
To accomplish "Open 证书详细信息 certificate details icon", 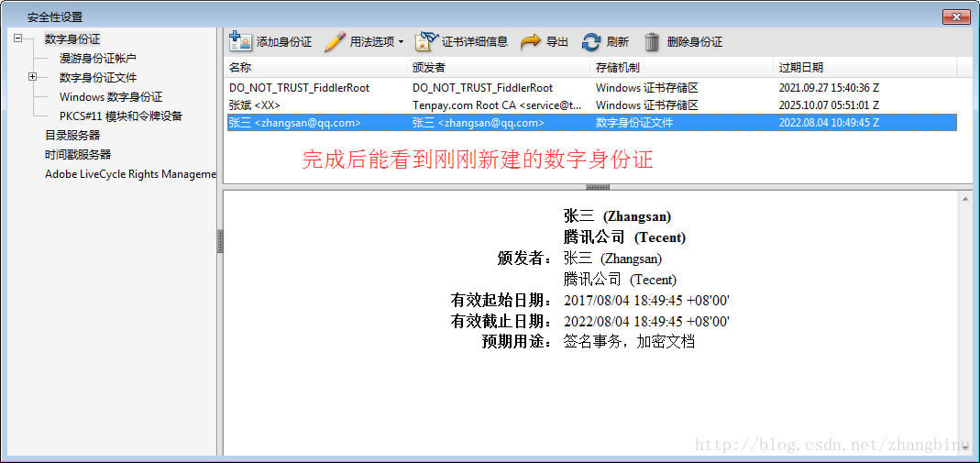I will [x=427, y=42].
